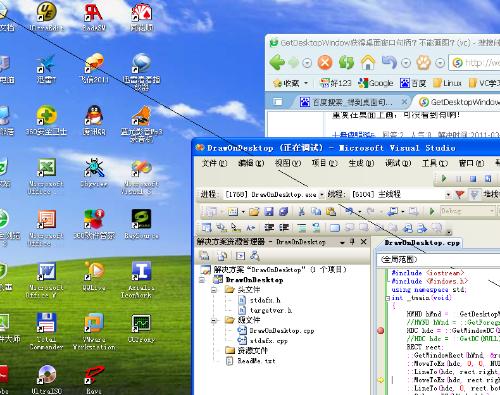Click the red flag icon beside the thread dropdown
The width and height of the screenshot is (500, 395).
click(460, 194)
